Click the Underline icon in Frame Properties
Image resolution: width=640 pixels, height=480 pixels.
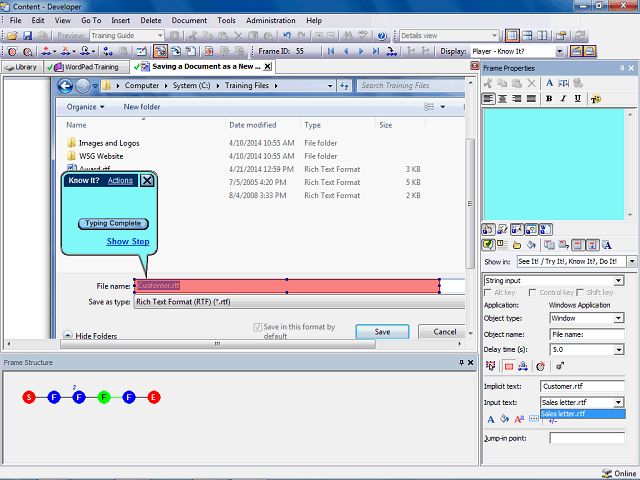(x=578, y=99)
